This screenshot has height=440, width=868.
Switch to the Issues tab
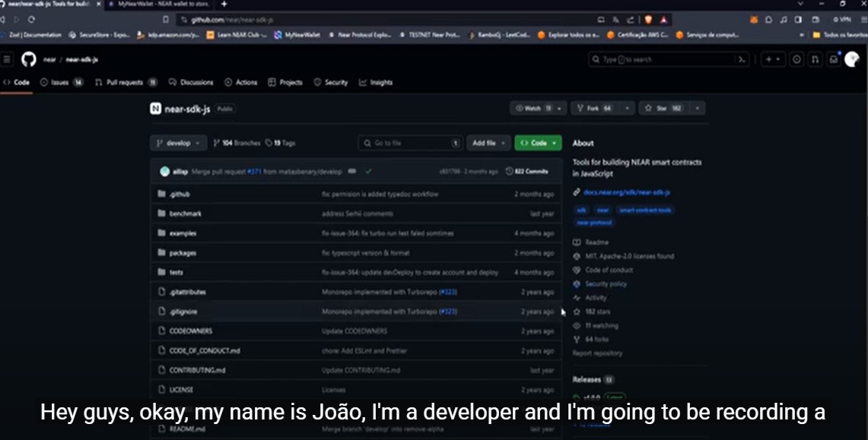(61, 82)
